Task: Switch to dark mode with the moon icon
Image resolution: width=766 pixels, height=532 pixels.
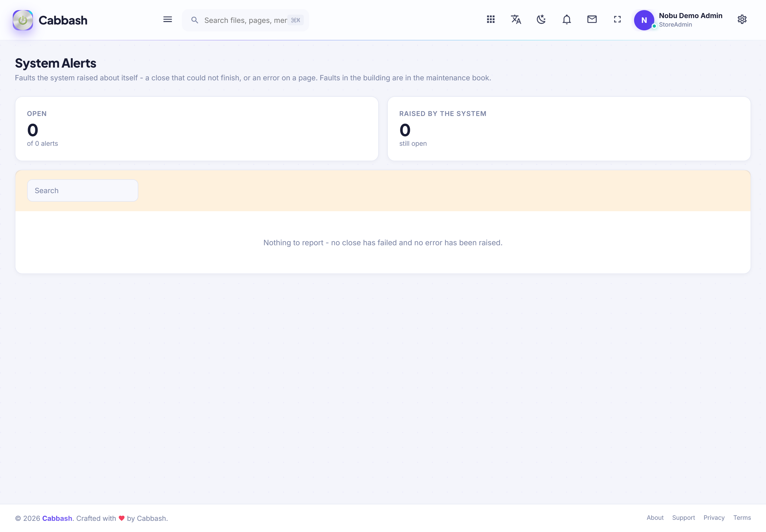Action: tap(541, 19)
